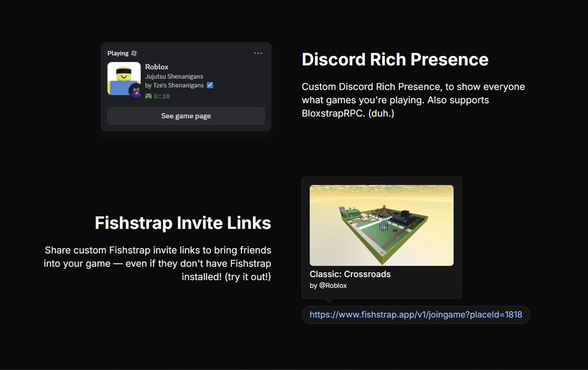Open the fishstrap.app joingame invite link
Image resolution: width=588 pixels, height=370 pixels.
tap(416, 315)
